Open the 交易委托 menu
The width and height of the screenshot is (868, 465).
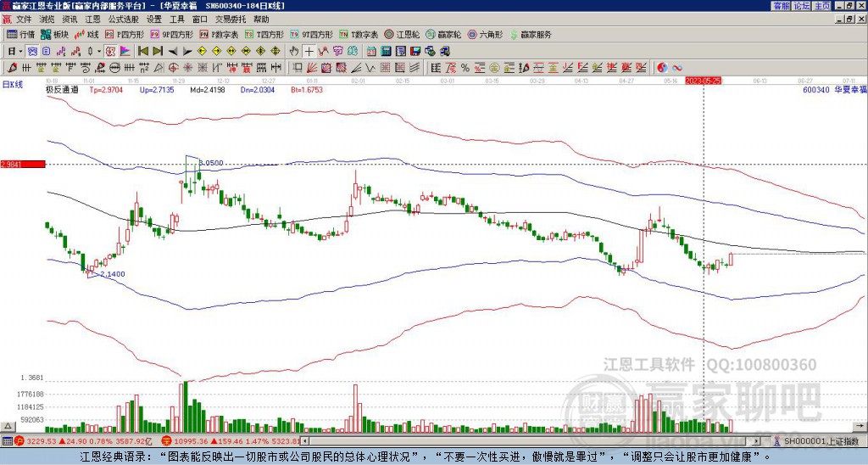[231, 20]
